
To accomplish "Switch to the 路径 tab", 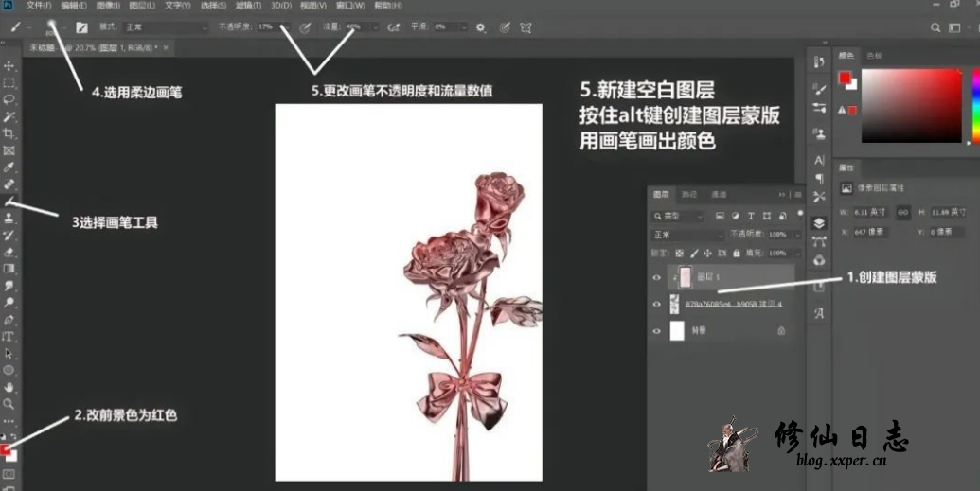I will [690, 194].
